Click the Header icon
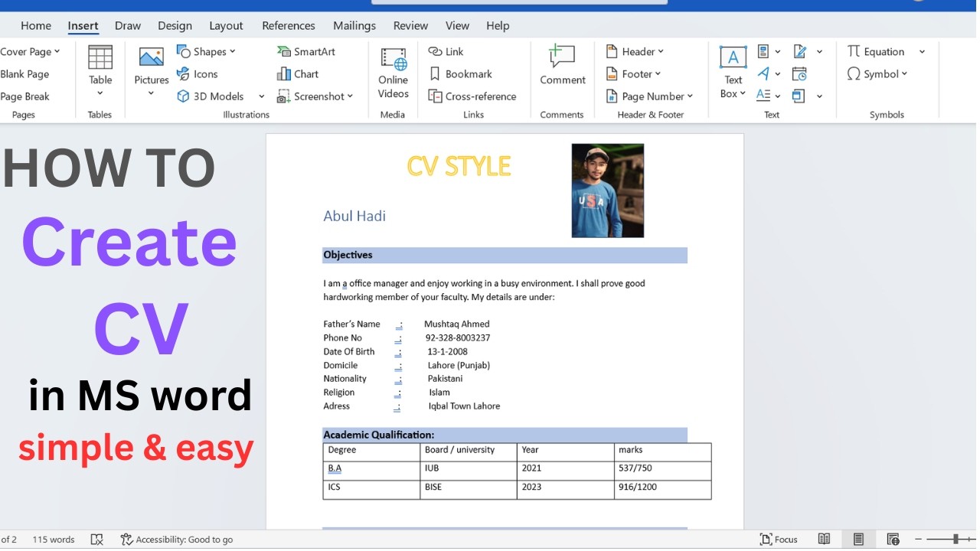 tap(612, 51)
